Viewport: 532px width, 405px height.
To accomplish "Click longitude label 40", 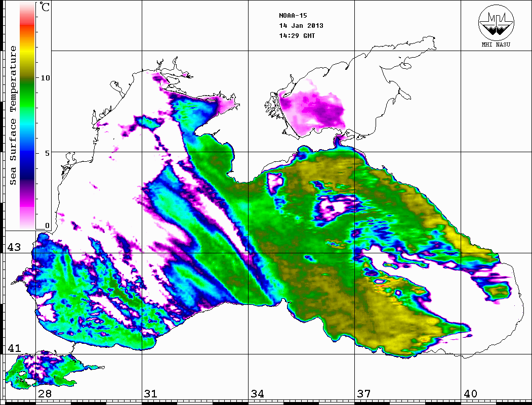I will tap(470, 394).
